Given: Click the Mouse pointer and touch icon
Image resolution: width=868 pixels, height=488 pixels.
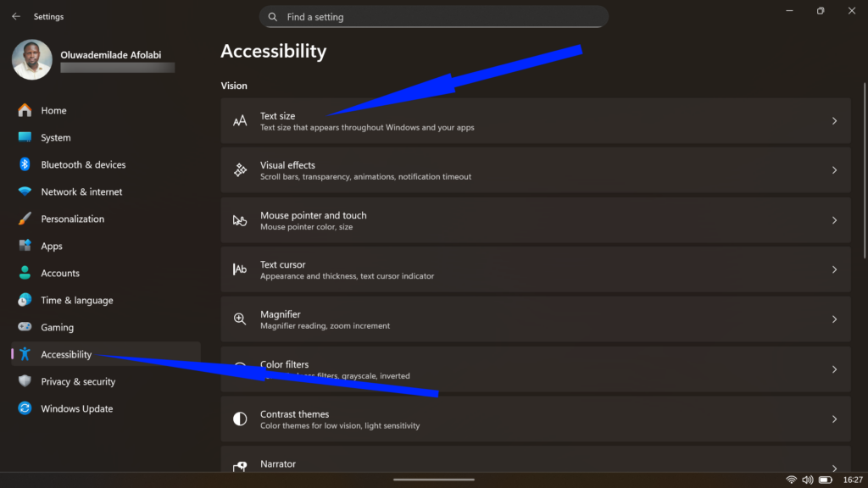Looking at the screenshot, I should tap(240, 220).
